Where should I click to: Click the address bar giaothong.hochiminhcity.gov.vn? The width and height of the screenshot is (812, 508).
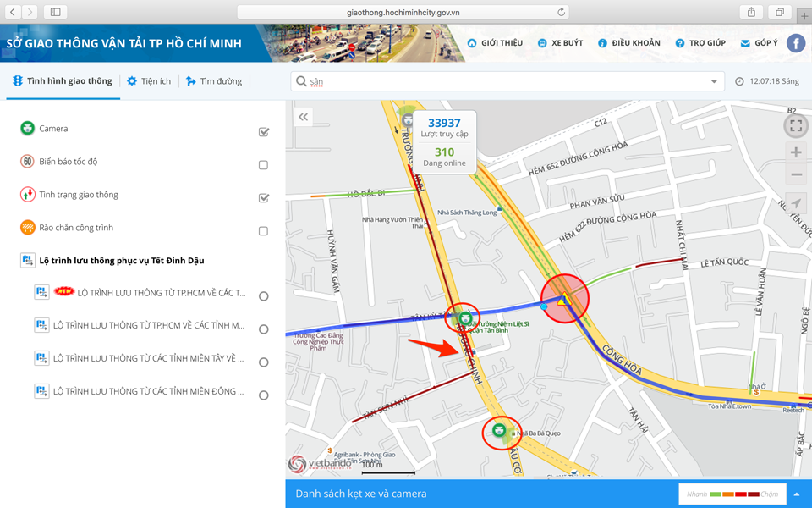[403, 12]
